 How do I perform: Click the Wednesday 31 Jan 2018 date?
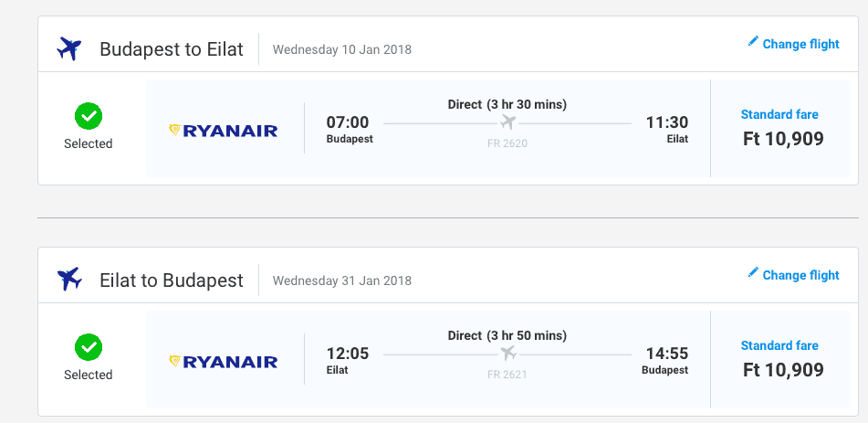tap(342, 281)
